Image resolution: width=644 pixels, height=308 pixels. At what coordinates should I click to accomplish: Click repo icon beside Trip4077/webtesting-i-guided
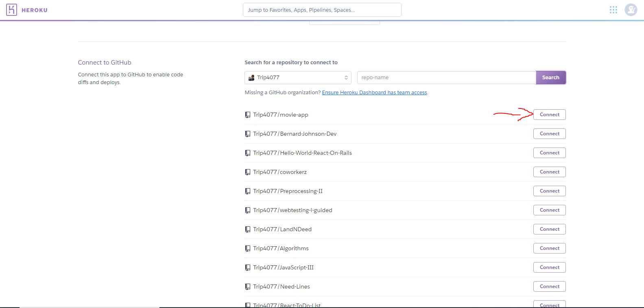(247, 210)
